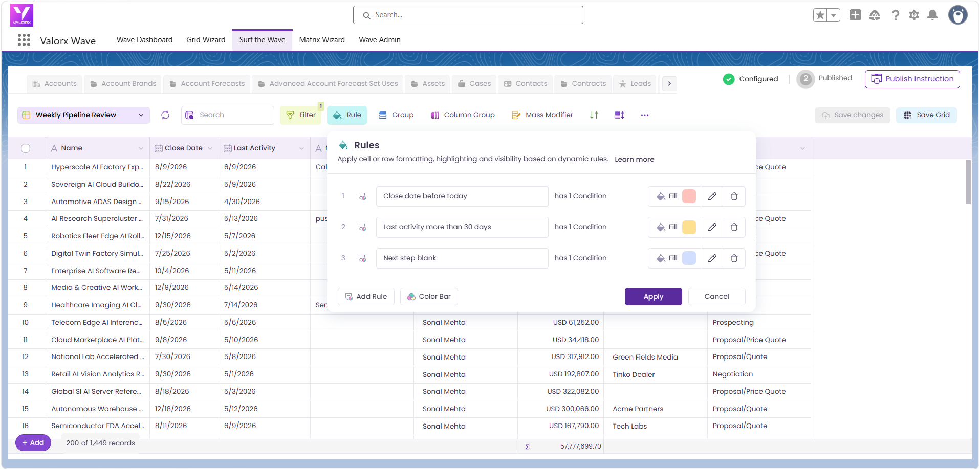Open the Salesforce help question mark
Screen dimensions: 980x469
(895, 15)
